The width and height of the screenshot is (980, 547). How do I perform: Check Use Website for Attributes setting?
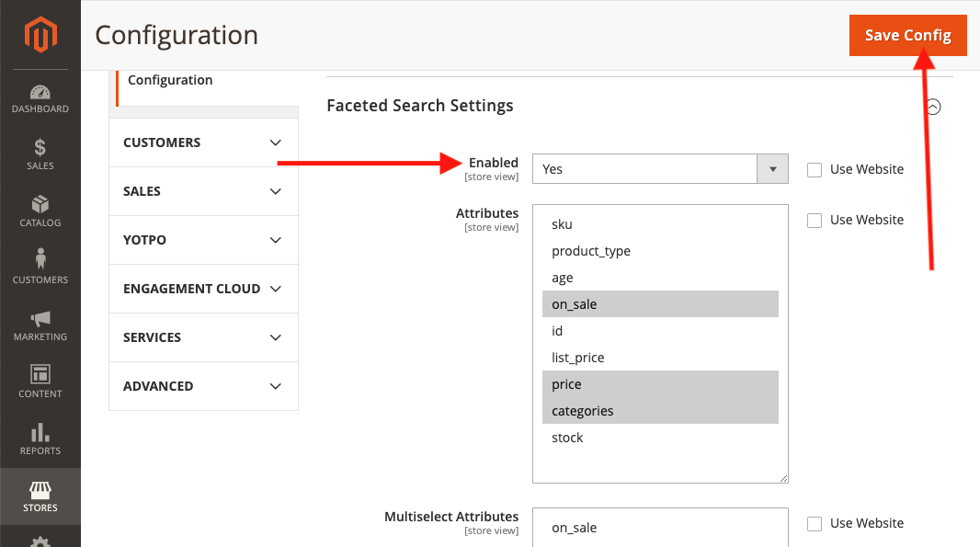815,220
